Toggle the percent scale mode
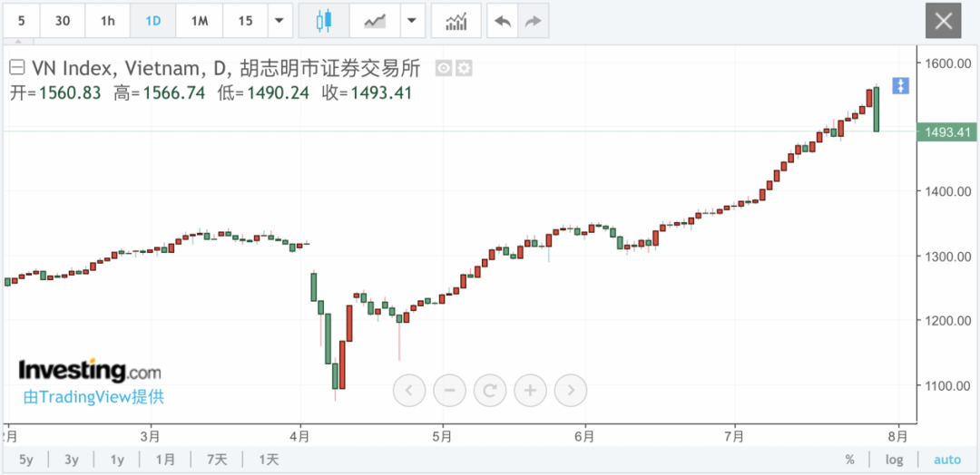Image resolution: width=980 pixels, height=475 pixels. click(849, 460)
